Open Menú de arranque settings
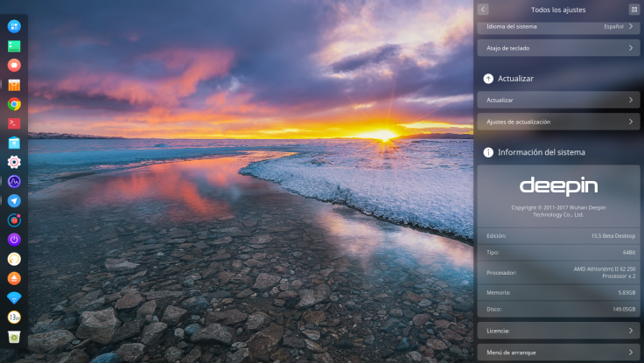This screenshot has height=363, width=644. tap(558, 353)
